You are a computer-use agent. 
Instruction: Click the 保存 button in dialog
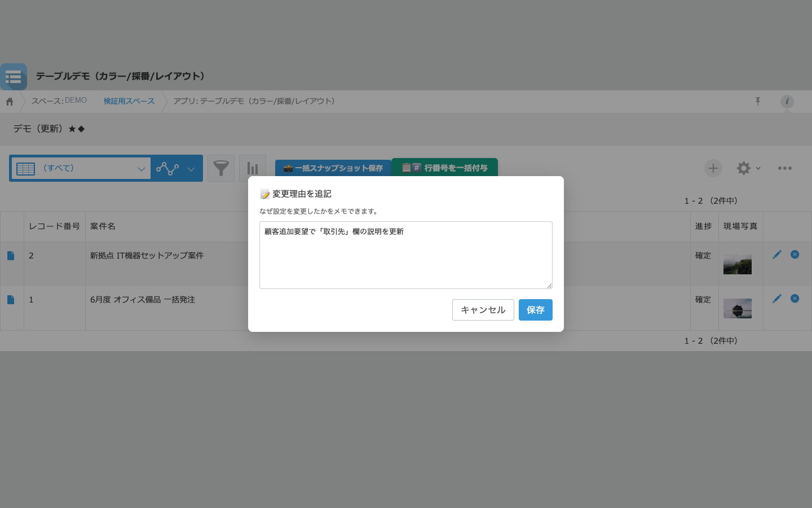[x=536, y=310]
